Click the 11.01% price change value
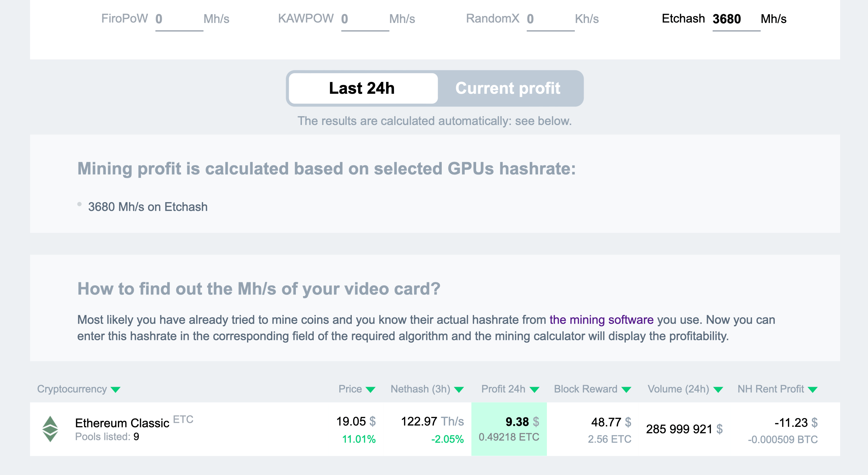 click(359, 439)
